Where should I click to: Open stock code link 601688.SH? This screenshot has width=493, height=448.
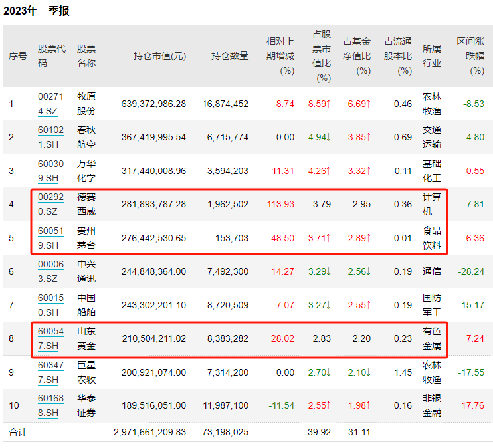tap(50, 405)
